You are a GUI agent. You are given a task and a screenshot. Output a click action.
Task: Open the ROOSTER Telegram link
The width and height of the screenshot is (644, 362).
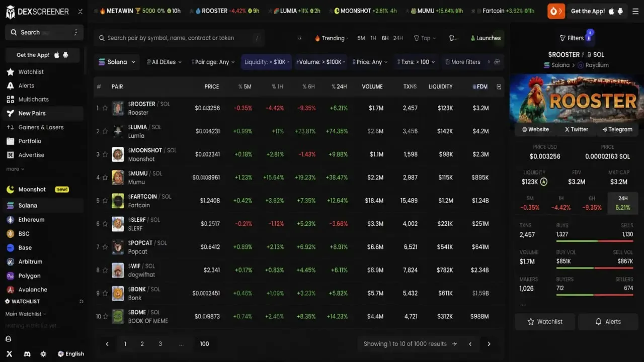pos(617,129)
